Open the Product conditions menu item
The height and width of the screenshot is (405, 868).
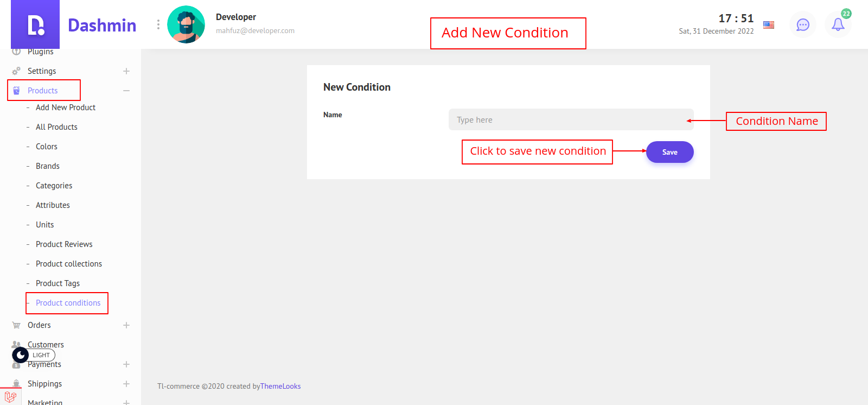[x=68, y=303]
